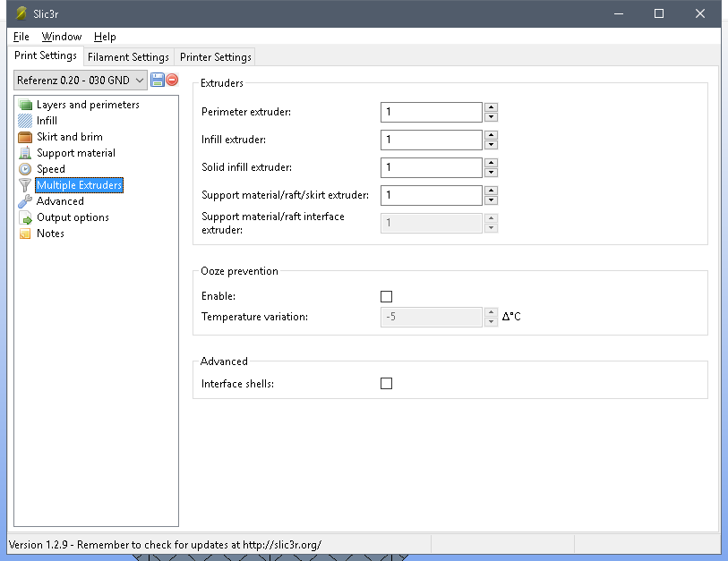Select the Advanced wrench icon
Viewport: 728px width, 561px height.
point(25,201)
